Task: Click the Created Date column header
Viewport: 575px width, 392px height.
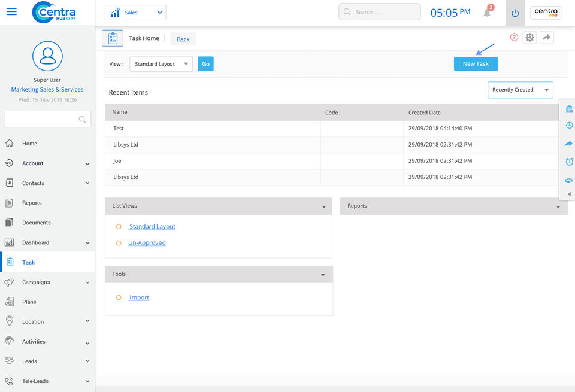Action: pos(425,113)
